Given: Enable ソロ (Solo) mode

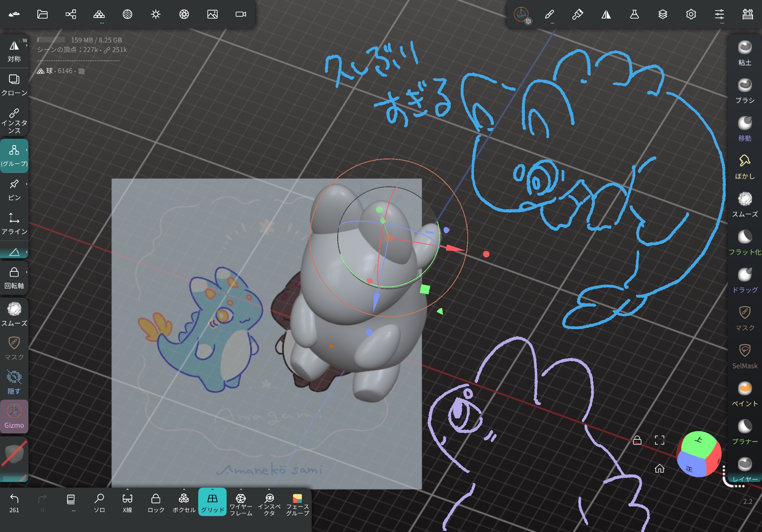Looking at the screenshot, I should tap(99, 503).
